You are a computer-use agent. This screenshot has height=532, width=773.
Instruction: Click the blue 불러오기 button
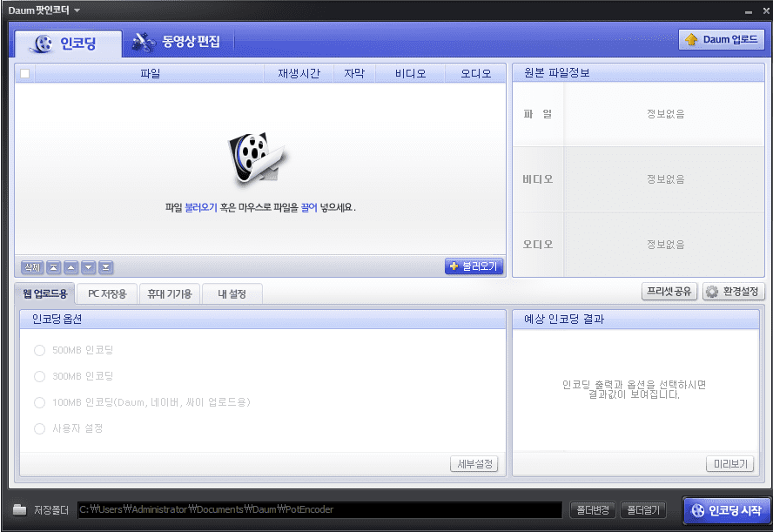[474, 266]
